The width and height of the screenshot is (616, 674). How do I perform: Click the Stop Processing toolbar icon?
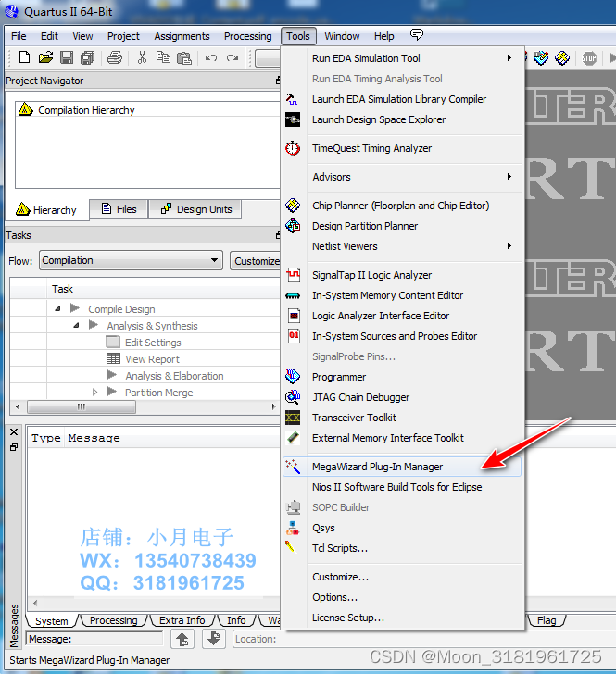[589, 58]
